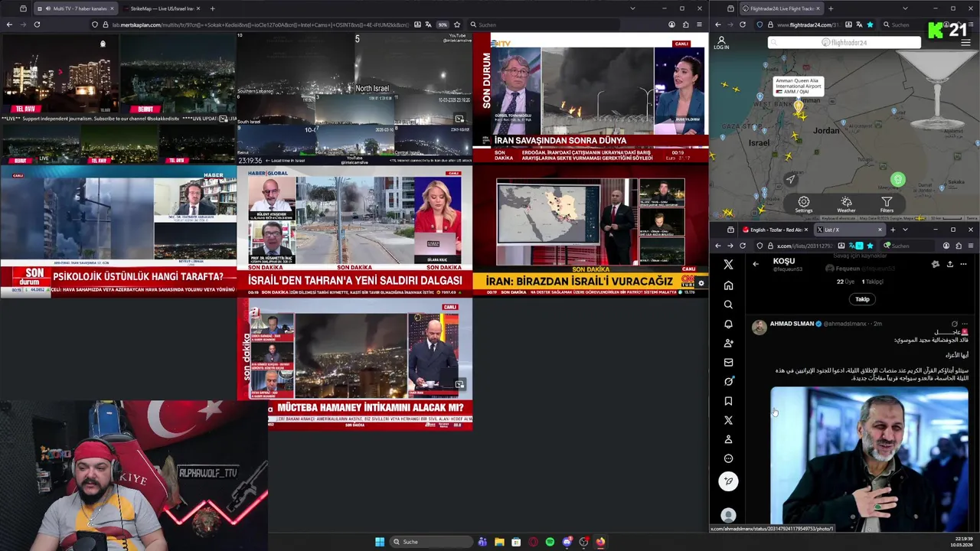Viewport: 980px width, 551px height.
Task: Click green circular marker on the map
Action: [x=897, y=180]
